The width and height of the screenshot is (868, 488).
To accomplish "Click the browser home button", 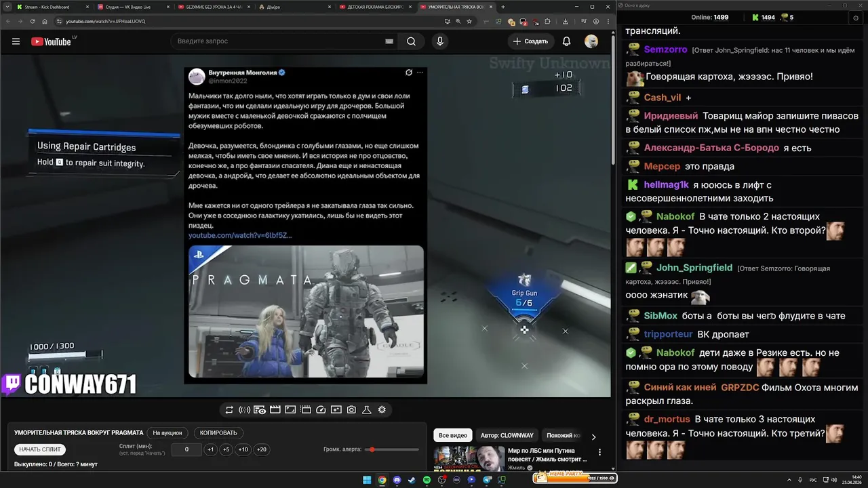I will [45, 21].
